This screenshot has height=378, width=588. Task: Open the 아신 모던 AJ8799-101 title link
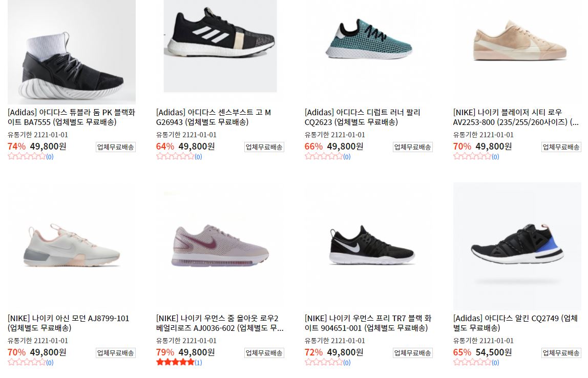click(x=68, y=323)
